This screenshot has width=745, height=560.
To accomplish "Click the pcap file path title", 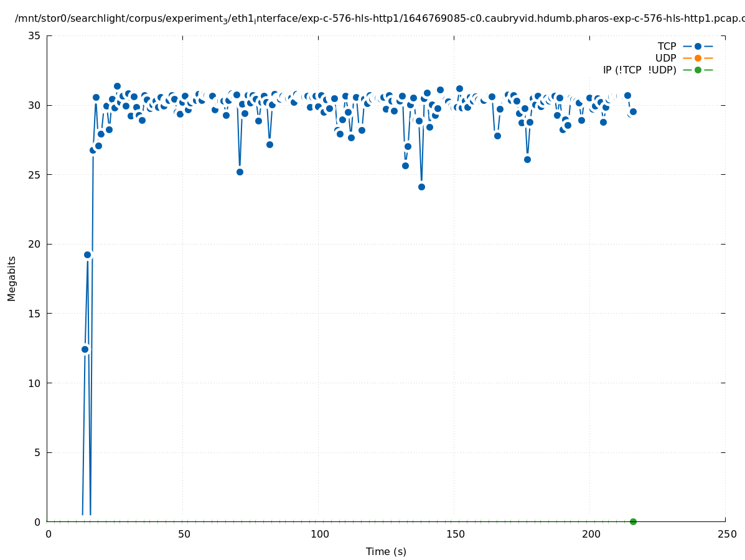I will point(380,19).
